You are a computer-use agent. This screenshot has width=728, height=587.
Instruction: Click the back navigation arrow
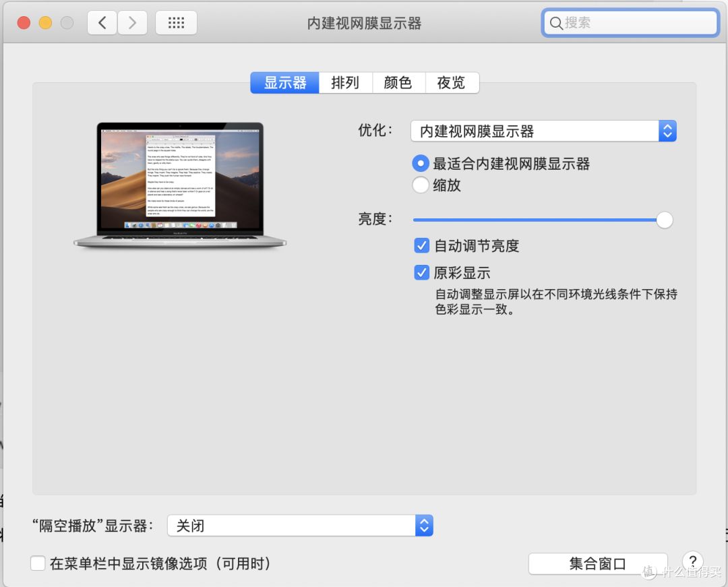pos(102,23)
